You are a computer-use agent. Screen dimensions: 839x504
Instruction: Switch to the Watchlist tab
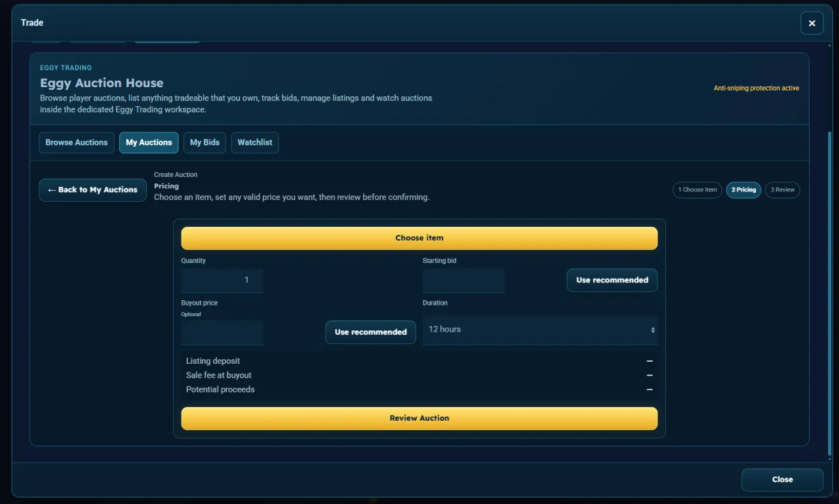255,142
